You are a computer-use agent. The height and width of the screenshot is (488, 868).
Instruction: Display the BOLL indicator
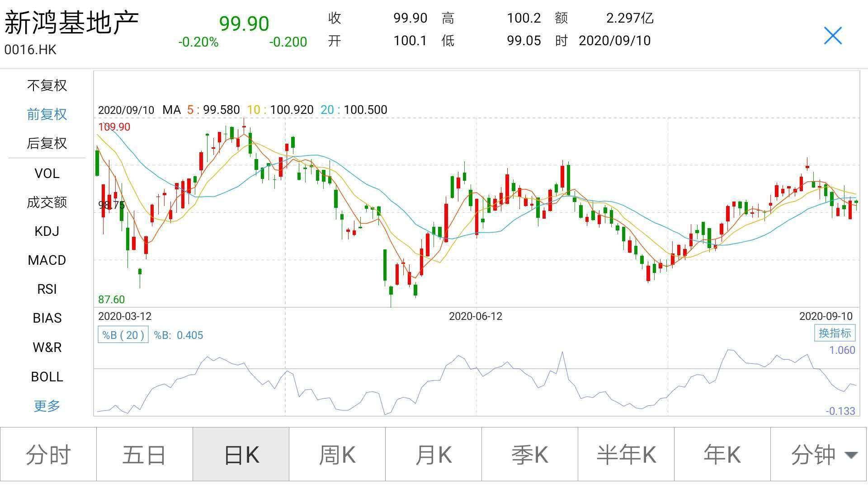click(47, 377)
